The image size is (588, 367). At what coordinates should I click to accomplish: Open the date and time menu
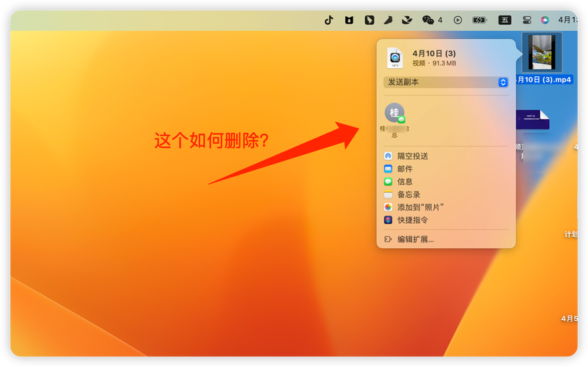click(567, 20)
